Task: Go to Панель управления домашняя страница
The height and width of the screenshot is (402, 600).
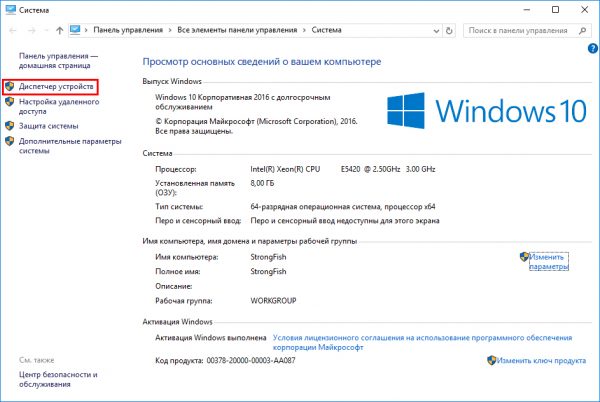Action: tap(58, 60)
